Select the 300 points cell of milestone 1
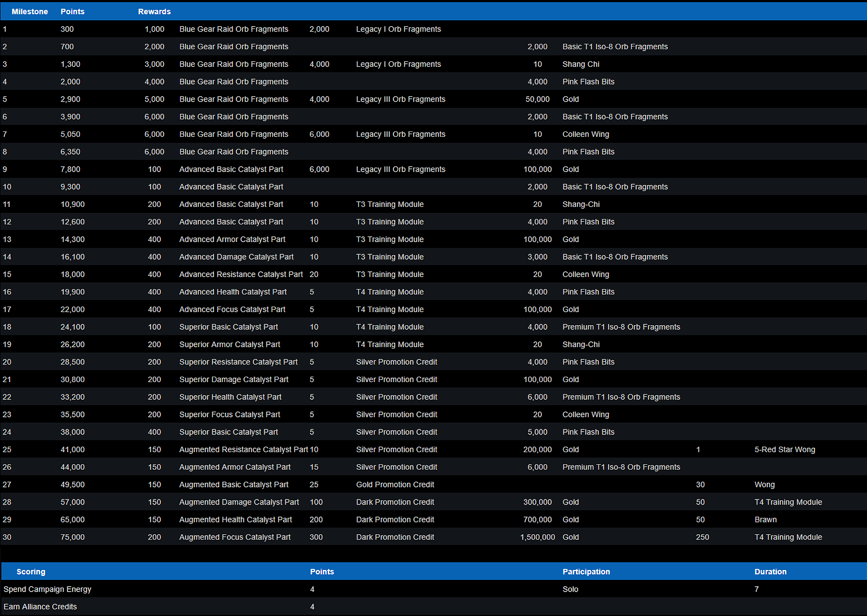867x616 pixels. click(67, 29)
